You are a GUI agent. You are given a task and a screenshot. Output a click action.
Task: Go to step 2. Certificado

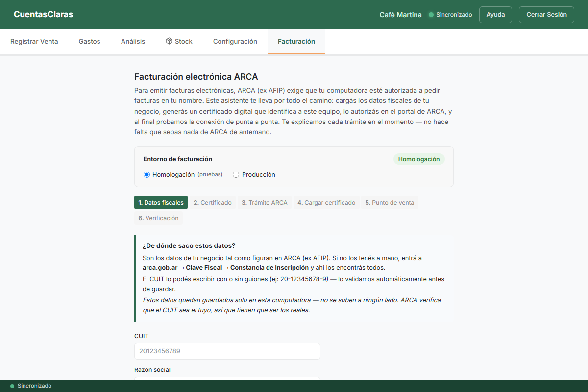point(213,202)
